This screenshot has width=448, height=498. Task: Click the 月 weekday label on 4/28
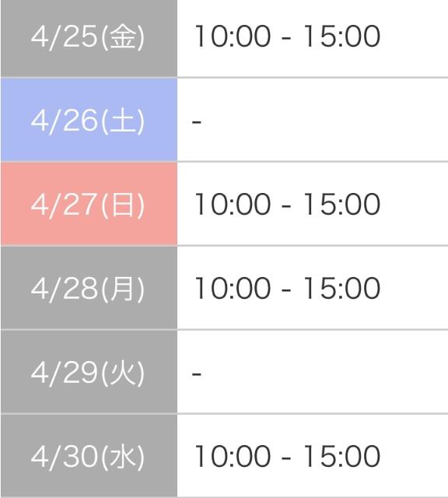click(122, 289)
